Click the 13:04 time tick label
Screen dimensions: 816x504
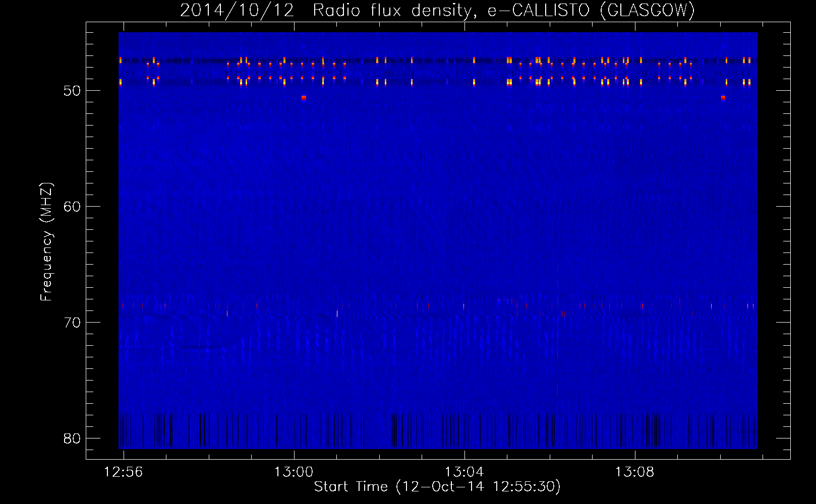click(464, 472)
